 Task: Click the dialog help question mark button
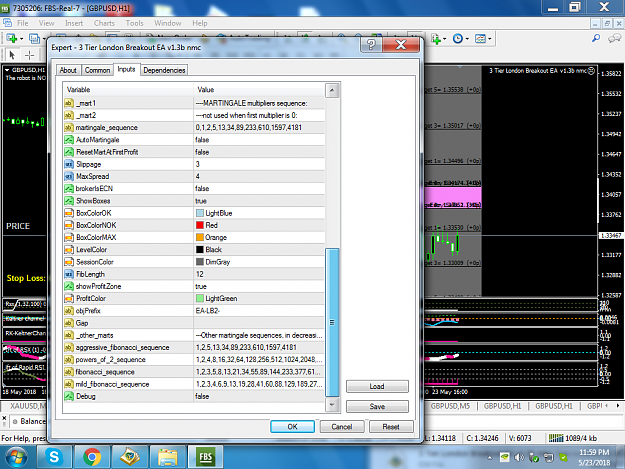(x=371, y=45)
